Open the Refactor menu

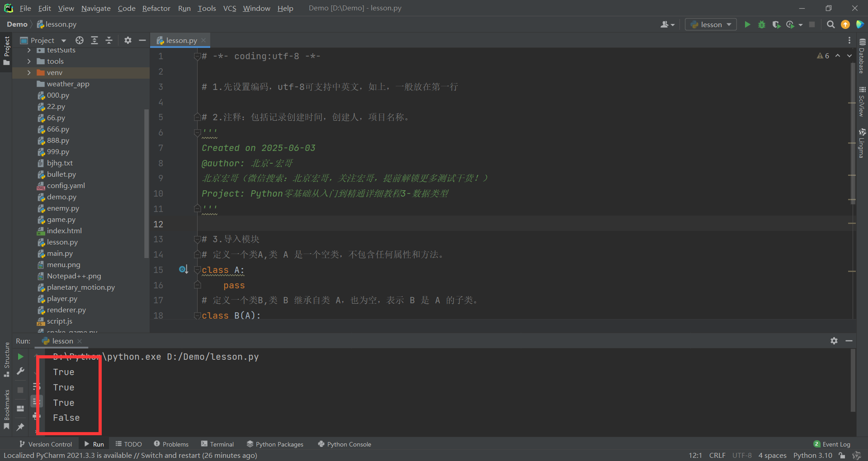[x=156, y=8]
